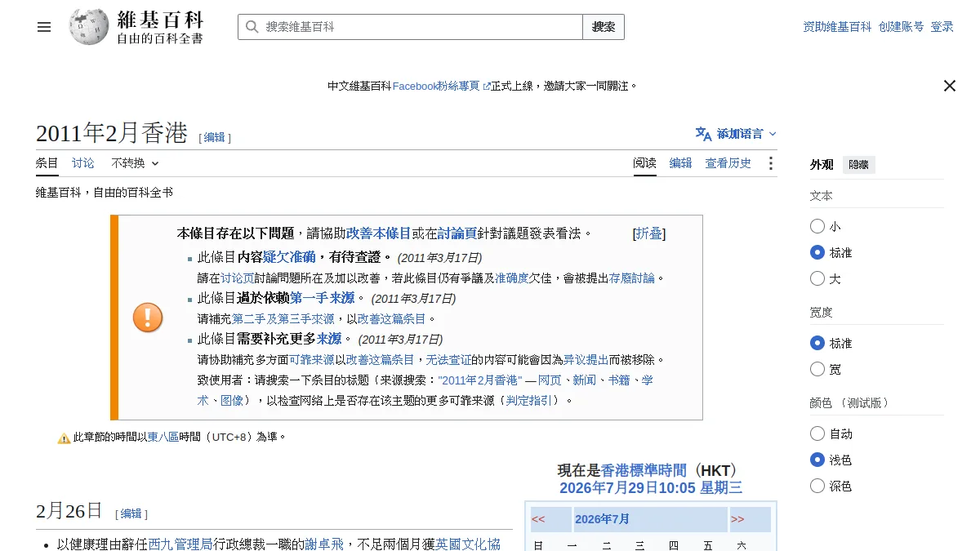
Task: Click the 第二手及第三手來源 link
Action: pos(283,319)
